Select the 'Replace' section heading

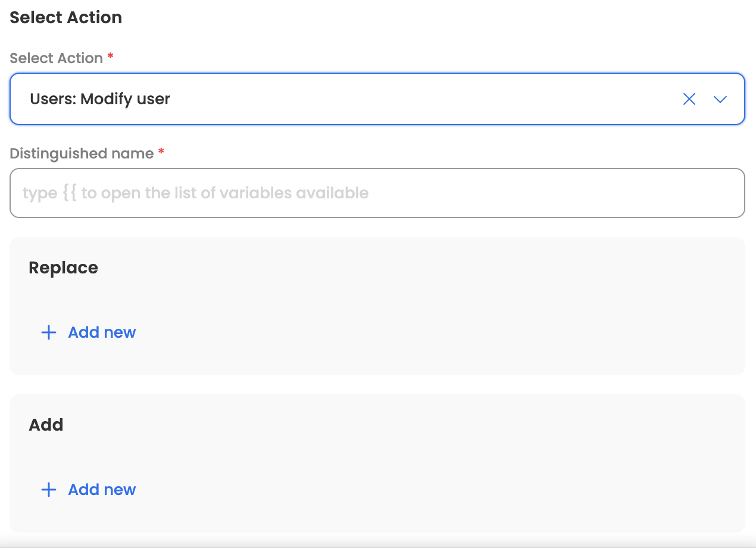pyautogui.click(x=63, y=268)
